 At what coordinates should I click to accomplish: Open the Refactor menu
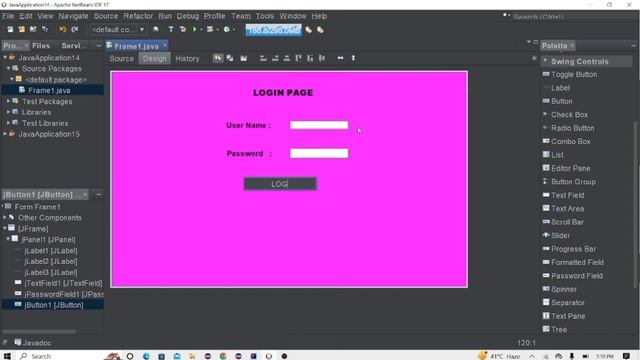(x=138, y=16)
